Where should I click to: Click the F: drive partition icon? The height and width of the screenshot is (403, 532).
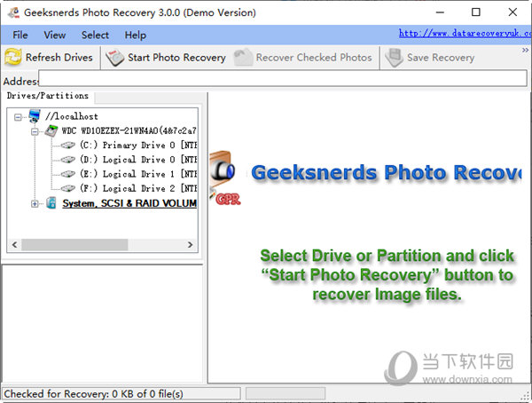coord(67,188)
